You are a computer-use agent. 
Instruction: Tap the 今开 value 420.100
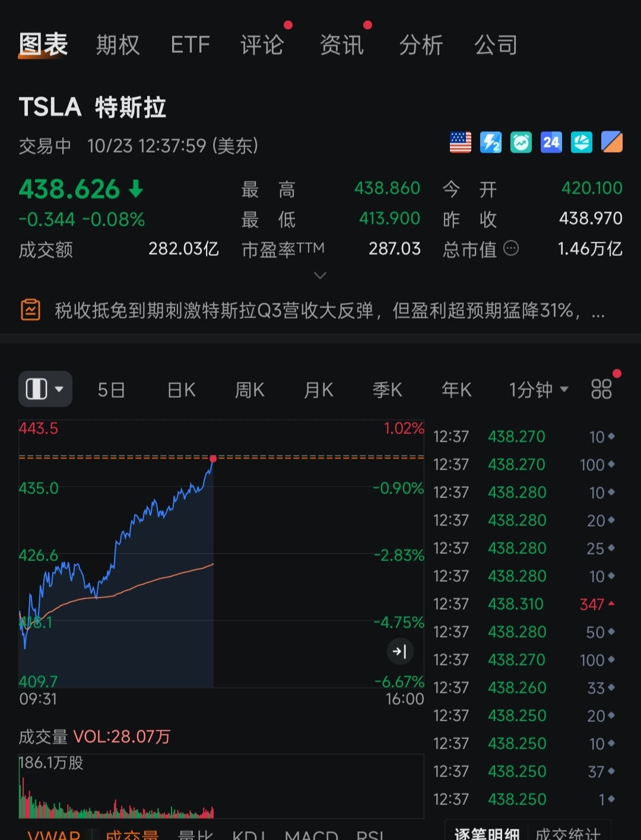click(x=592, y=188)
